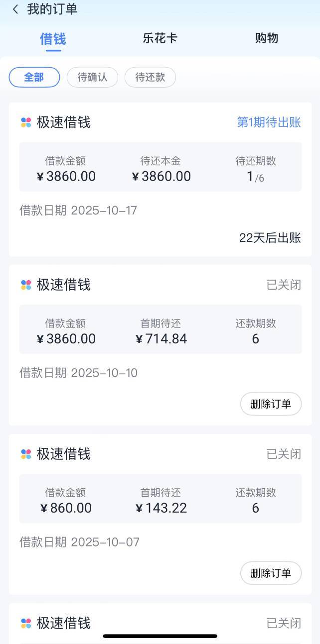Tap the 极速借钱 logo on the bottom order card
The height and width of the screenshot is (644, 320).
26,623
